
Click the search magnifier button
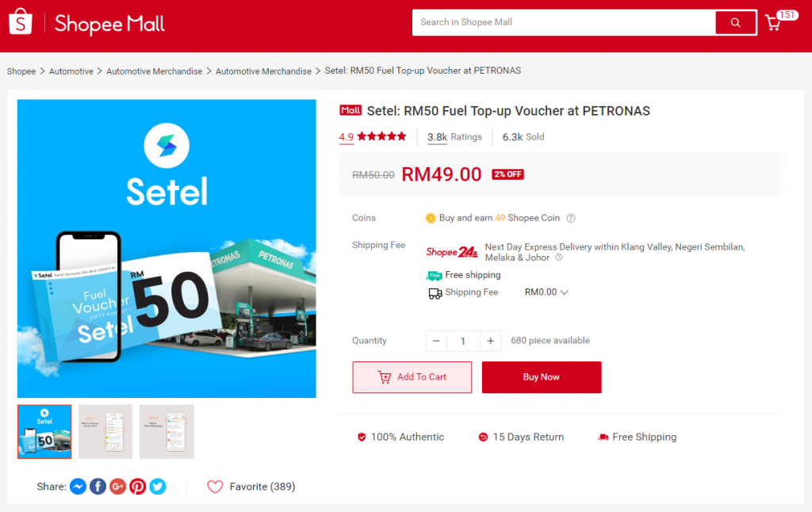pos(735,23)
